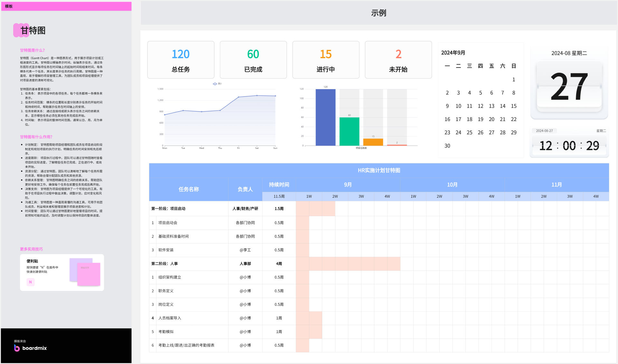Select the 60 已完成 stat card

coord(253,60)
